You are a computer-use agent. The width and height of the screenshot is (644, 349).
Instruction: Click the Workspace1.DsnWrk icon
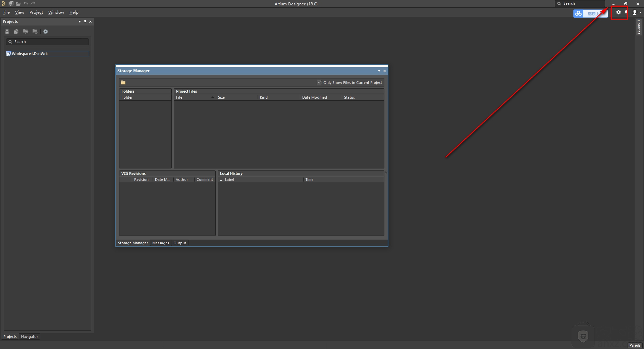[x=8, y=54]
